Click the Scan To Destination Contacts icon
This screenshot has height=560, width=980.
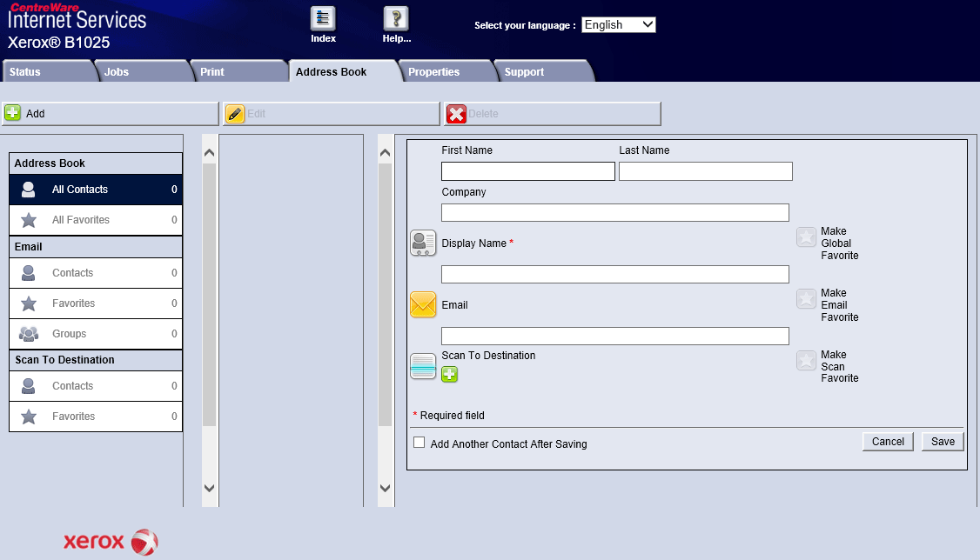tap(28, 386)
